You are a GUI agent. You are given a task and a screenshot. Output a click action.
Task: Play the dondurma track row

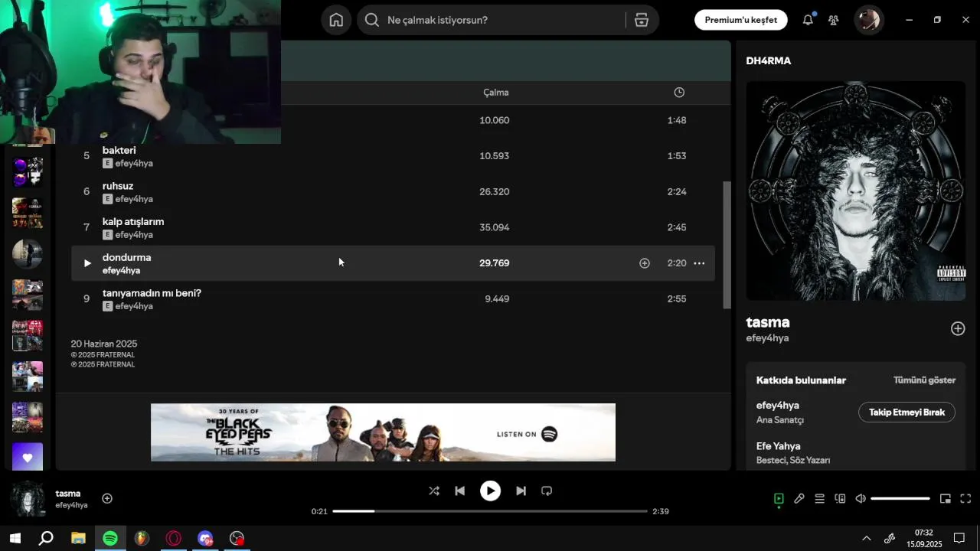coord(87,263)
